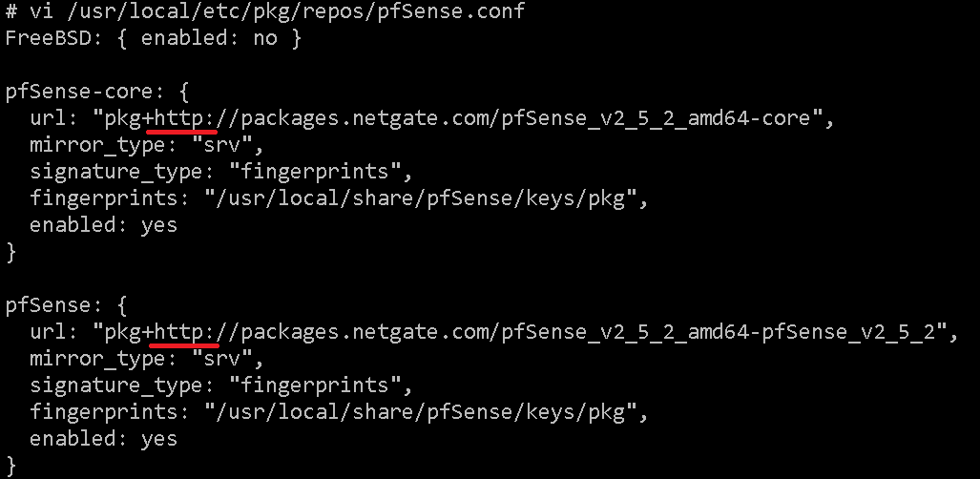Image resolution: width=980 pixels, height=479 pixels.
Task: Click underlined http in second pfSense url
Action: 182,332
